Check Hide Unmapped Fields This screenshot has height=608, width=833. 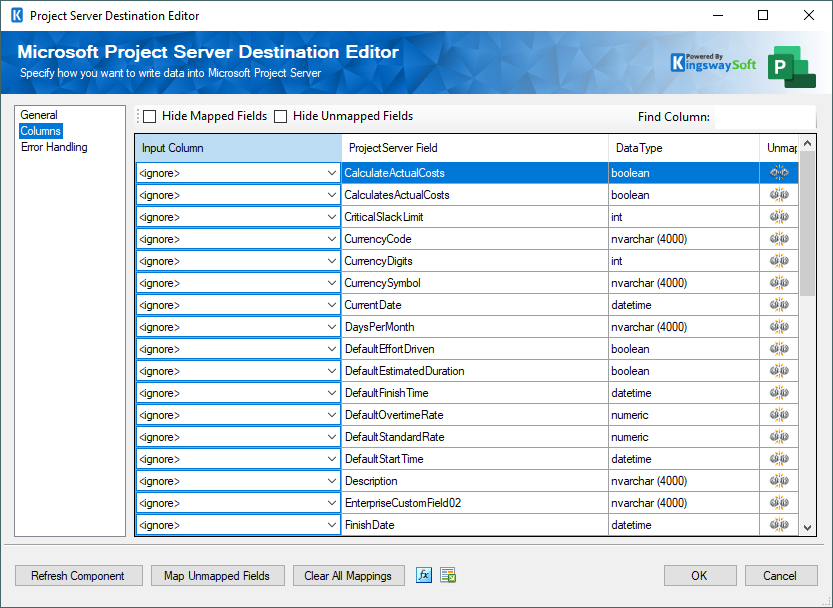(x=280, y=116)
